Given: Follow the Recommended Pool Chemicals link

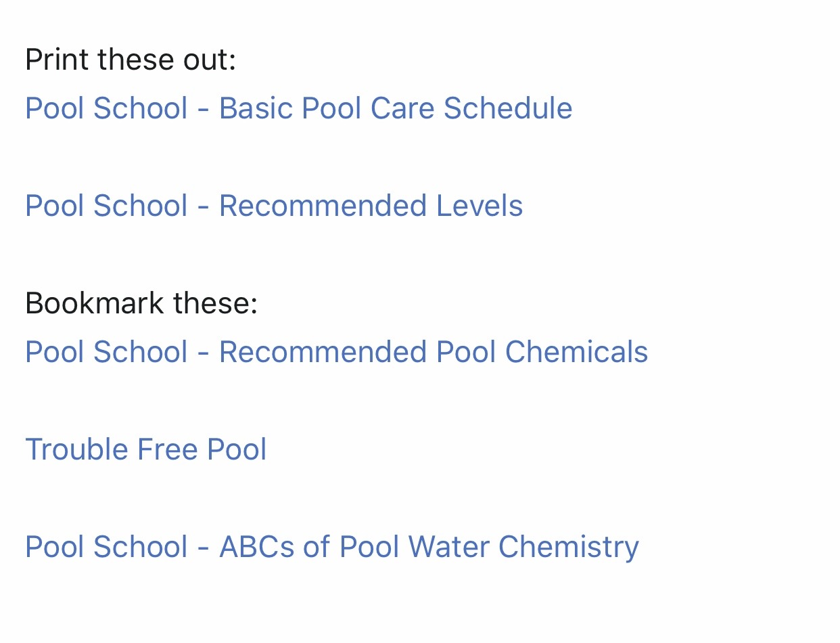Looking at the screenshot, I should (336, 352).
